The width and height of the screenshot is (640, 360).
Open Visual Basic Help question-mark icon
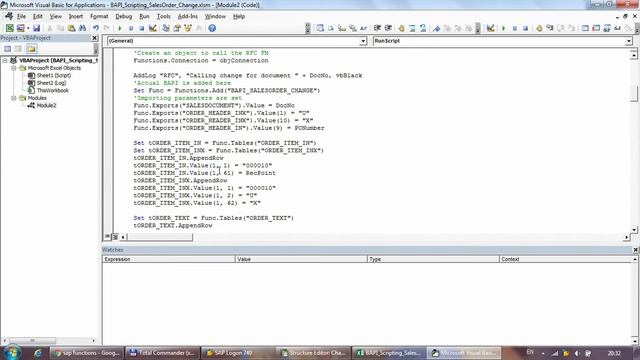tap(212, 28)
